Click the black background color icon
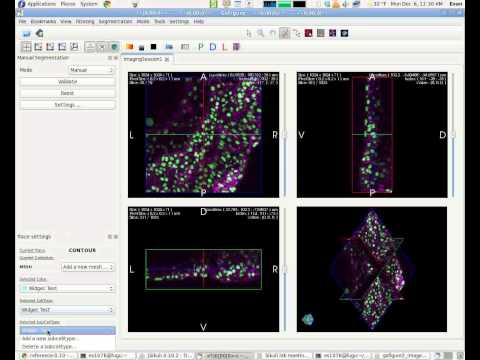Image resolution: width=480 pixels, height=360 pixels. [153, 47]
